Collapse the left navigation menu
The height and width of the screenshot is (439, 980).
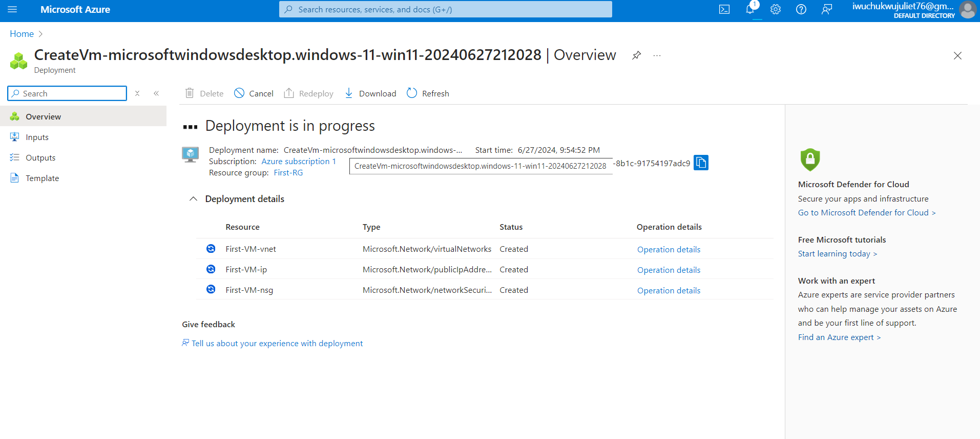tap(156, 93)
